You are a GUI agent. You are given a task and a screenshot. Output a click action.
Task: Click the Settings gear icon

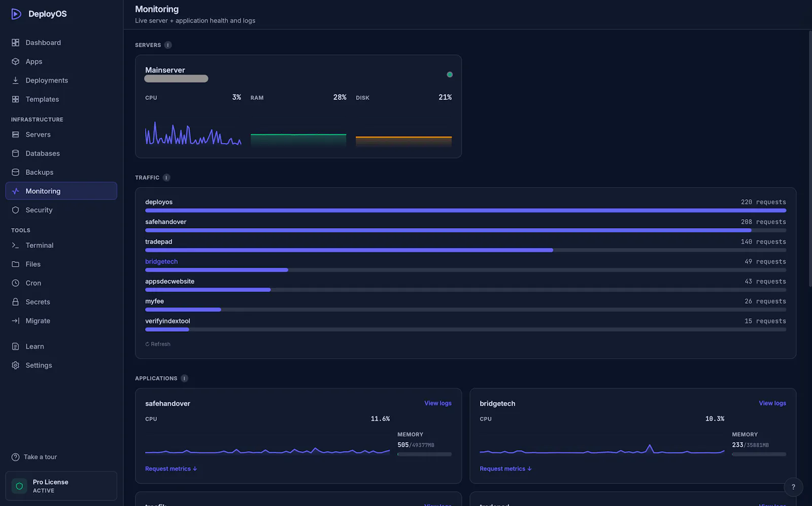[16, 365]
